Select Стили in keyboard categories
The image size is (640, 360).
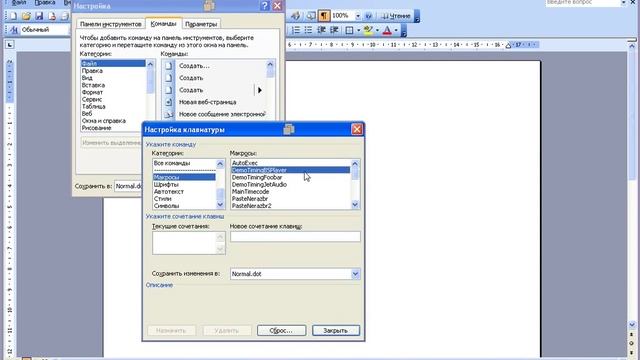click(184, 199)
